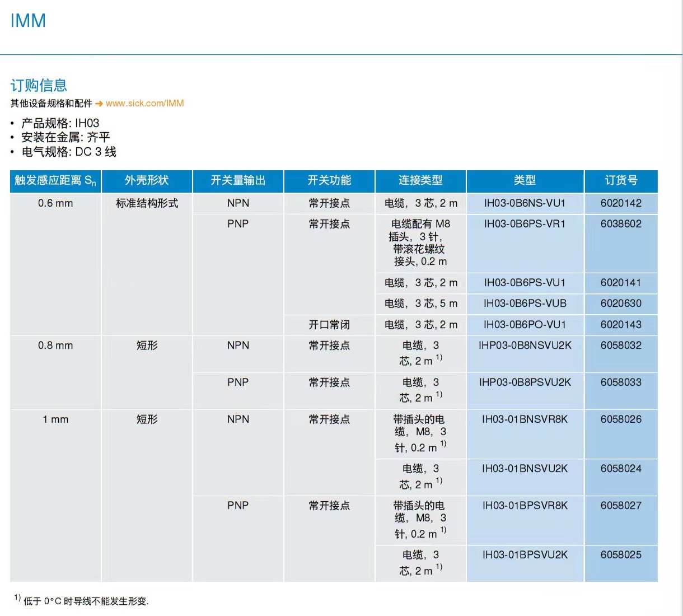The image size is (683, 616).
Task: Select order number 6020143
Action: (x=621, y=325)
